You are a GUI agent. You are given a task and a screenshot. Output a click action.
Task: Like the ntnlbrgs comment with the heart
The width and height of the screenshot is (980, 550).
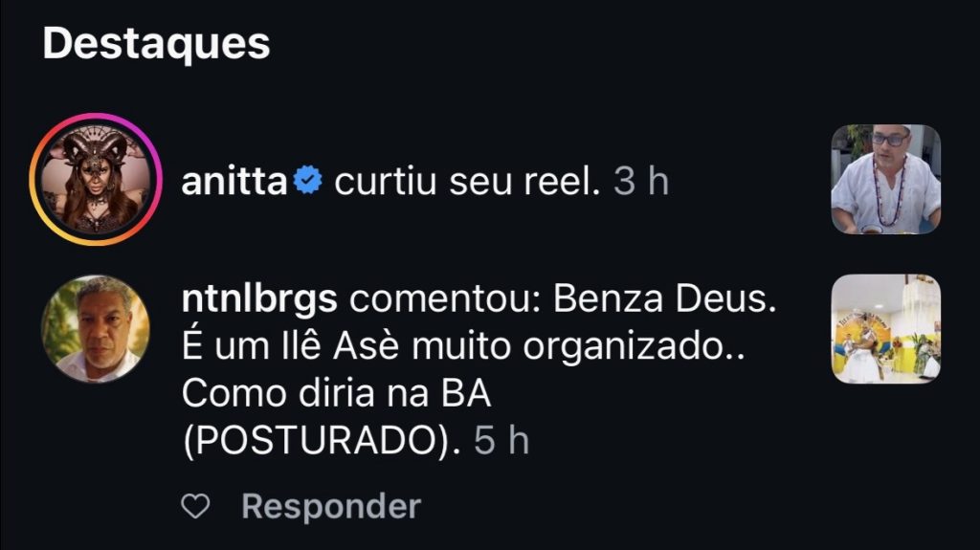[195, 507]
